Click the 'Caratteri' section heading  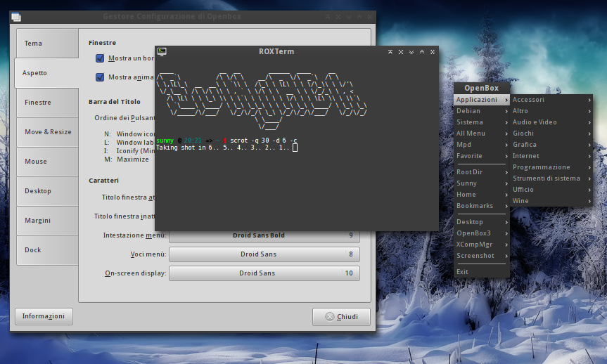tap(103, 181)
